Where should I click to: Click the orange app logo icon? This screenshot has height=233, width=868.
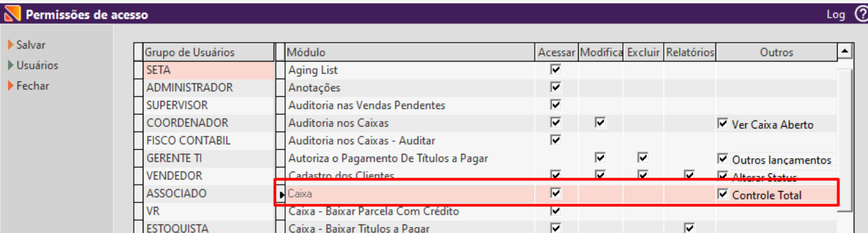click(12, 13)
